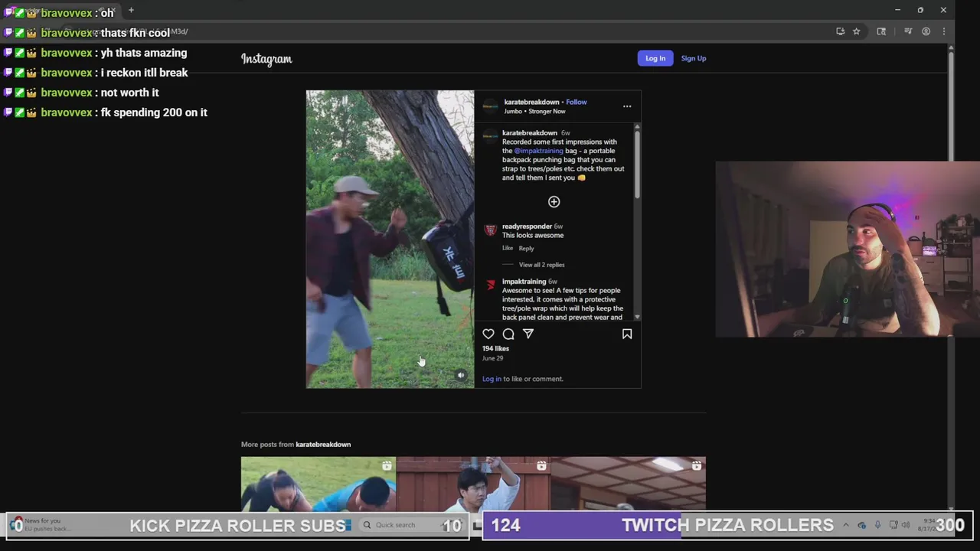Click Log in to like or comment link
The image size is (980, 551).
pyautogui.click(x=492, y=379)
